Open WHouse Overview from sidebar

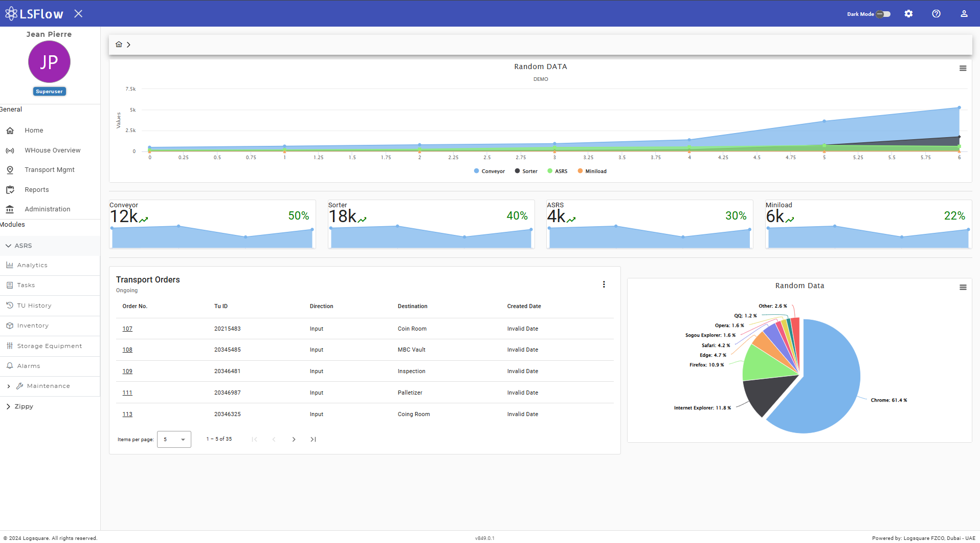pos(52,150)
